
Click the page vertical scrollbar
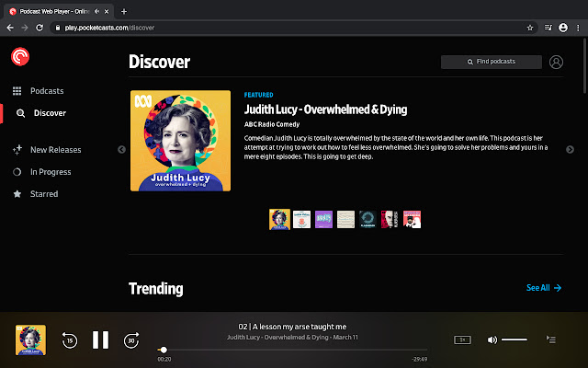[x=585, y=65]
